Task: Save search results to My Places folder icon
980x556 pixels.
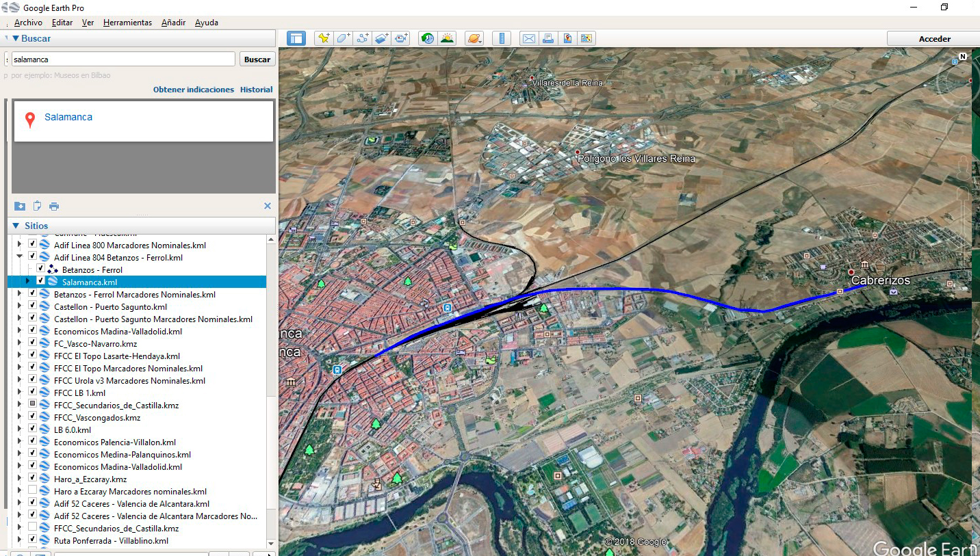Action: (20, 206)
